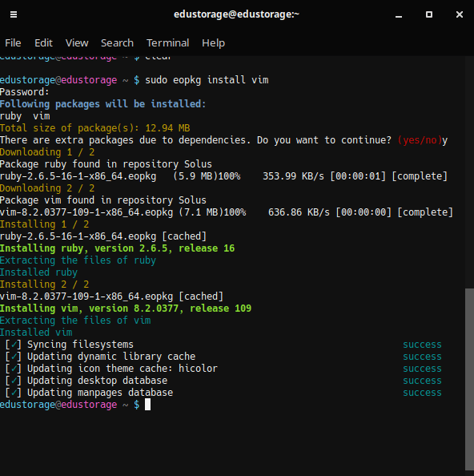Click the '353.99 KB/s' download speed

(293, 176)
